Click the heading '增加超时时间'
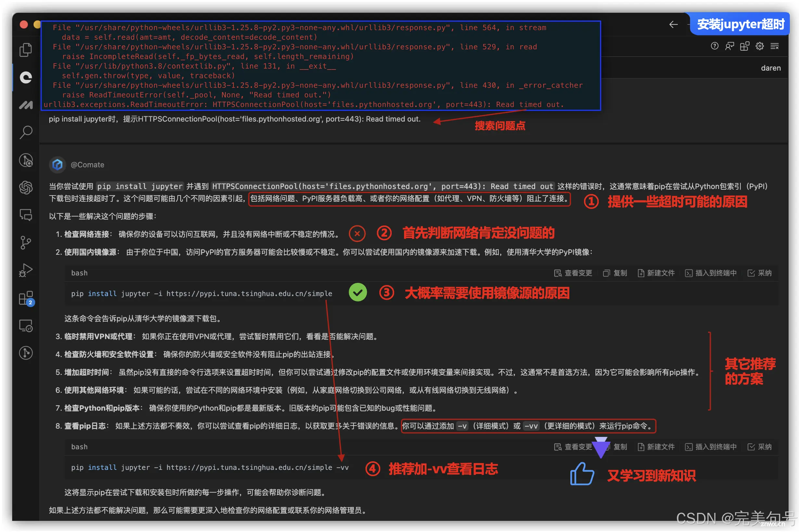Viewport: 799px width, 532px height. (x=86, y=372)
